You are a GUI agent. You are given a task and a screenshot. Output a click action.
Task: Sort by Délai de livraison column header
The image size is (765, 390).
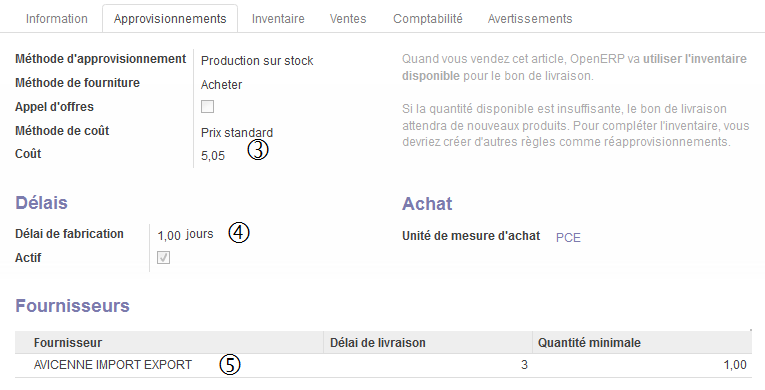[428, 343]
